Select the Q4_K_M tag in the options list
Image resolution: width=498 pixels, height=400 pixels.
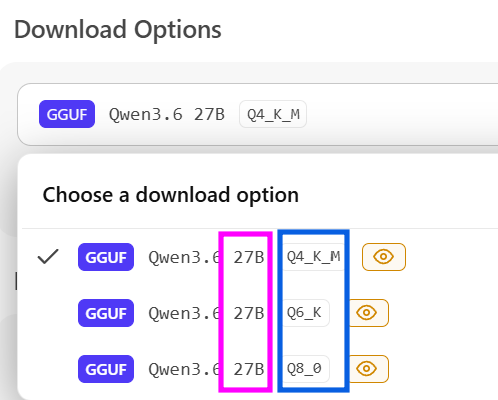click(x=313, y=257)
